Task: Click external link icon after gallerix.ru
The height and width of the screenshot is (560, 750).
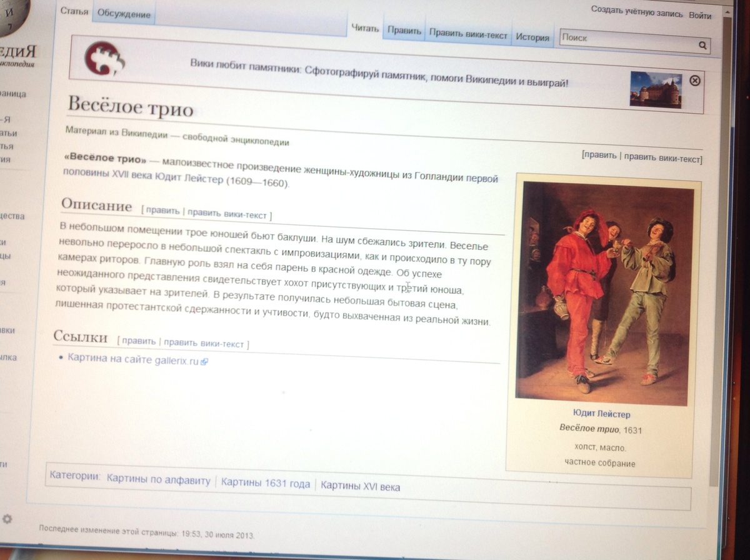Action: [x=204, y=361]
